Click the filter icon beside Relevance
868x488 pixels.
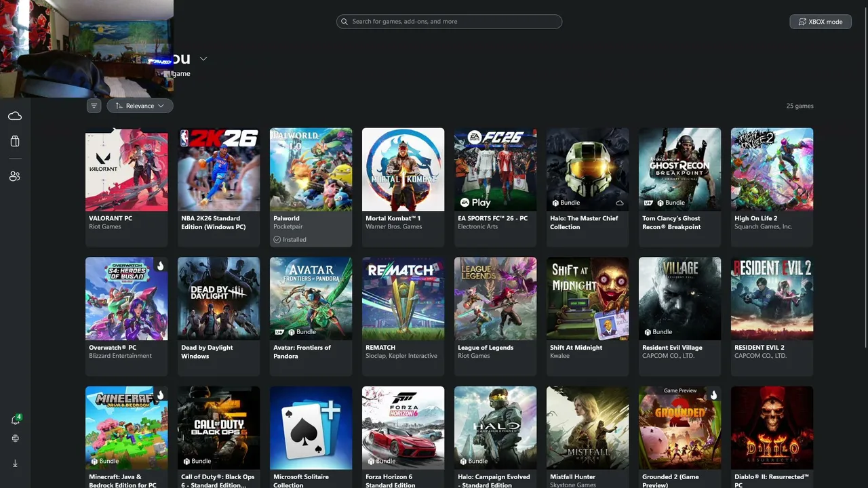click(x=94, y=106)
